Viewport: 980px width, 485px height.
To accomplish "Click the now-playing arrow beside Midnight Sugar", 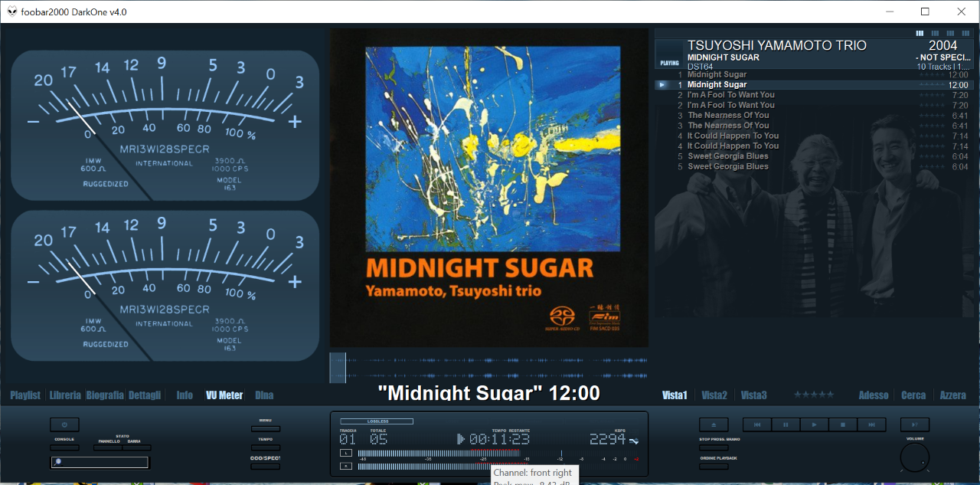I will pyautogui.click(x=662, y=84).
